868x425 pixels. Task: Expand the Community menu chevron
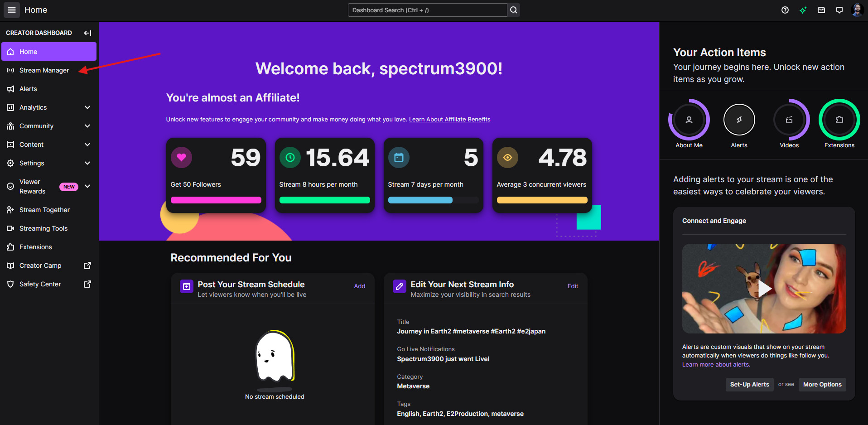(87, 126)
